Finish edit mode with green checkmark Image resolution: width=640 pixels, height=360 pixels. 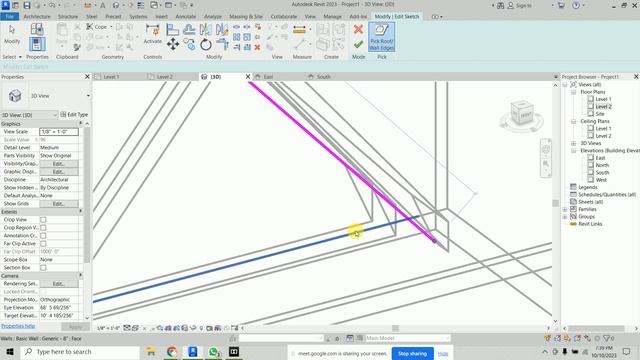click(x=358, y=44)
